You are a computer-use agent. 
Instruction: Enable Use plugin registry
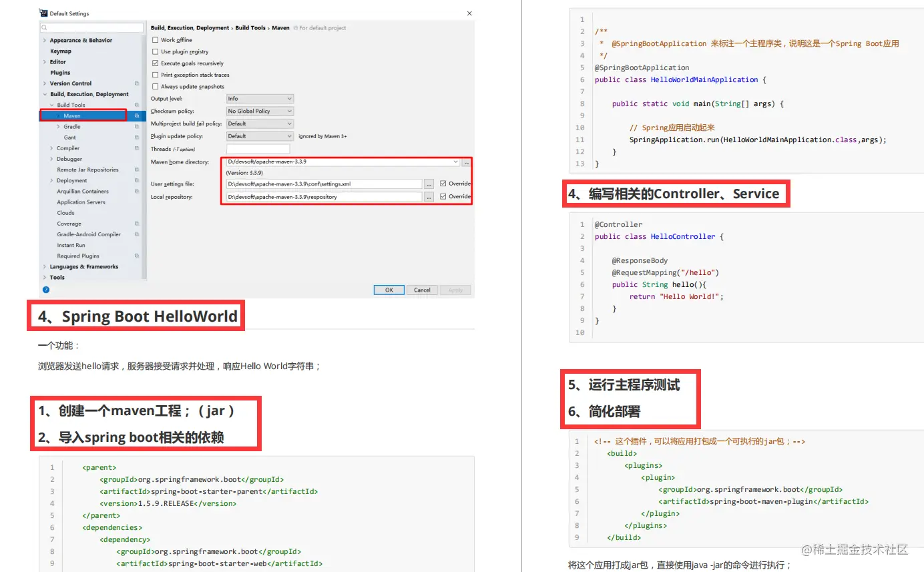(x=156, y=51)
